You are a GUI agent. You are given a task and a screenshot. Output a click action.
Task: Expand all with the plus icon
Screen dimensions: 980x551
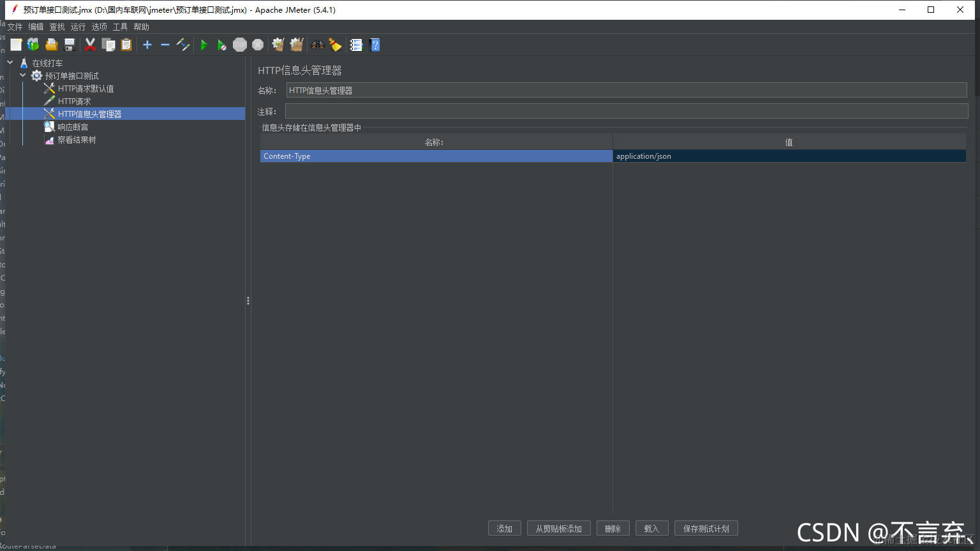(x=147, y=45)
